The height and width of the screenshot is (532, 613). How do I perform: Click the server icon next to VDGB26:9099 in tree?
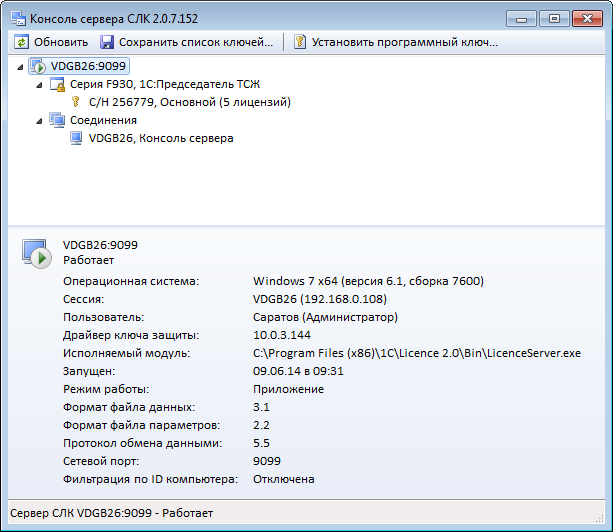coord(38,66)
